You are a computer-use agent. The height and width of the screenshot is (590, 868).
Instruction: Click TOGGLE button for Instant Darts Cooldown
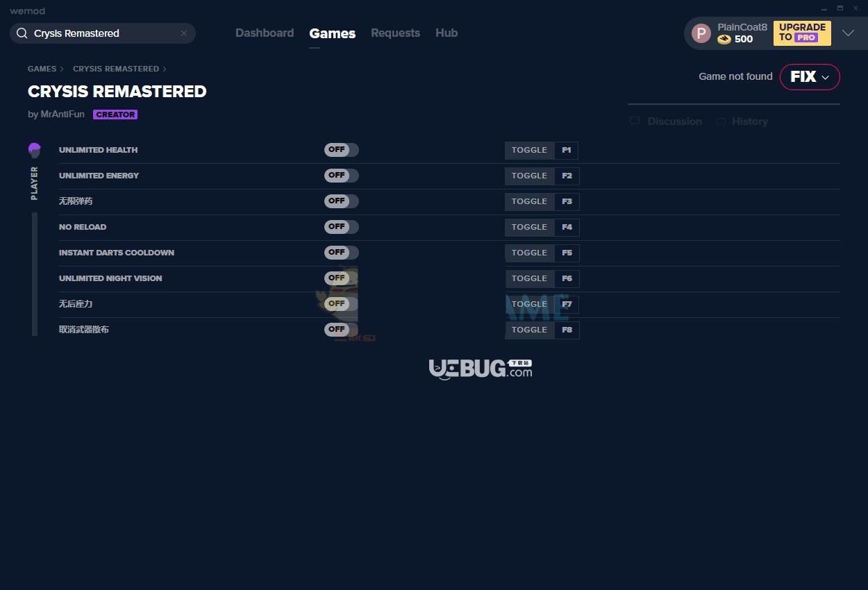(x=530, y=253)
